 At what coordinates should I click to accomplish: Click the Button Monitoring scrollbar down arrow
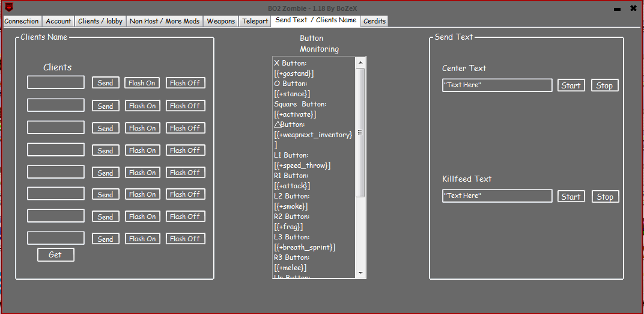coord(360,273)
